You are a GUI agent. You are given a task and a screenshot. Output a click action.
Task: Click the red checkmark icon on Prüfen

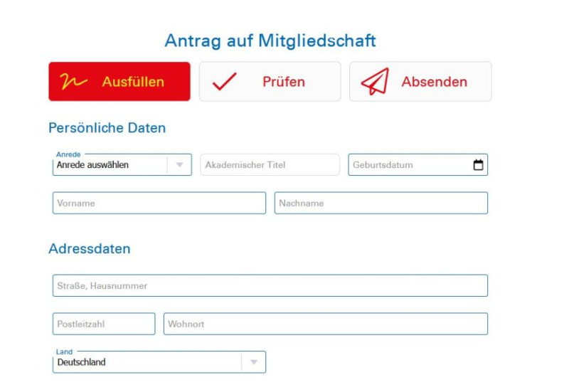[224, 82]
